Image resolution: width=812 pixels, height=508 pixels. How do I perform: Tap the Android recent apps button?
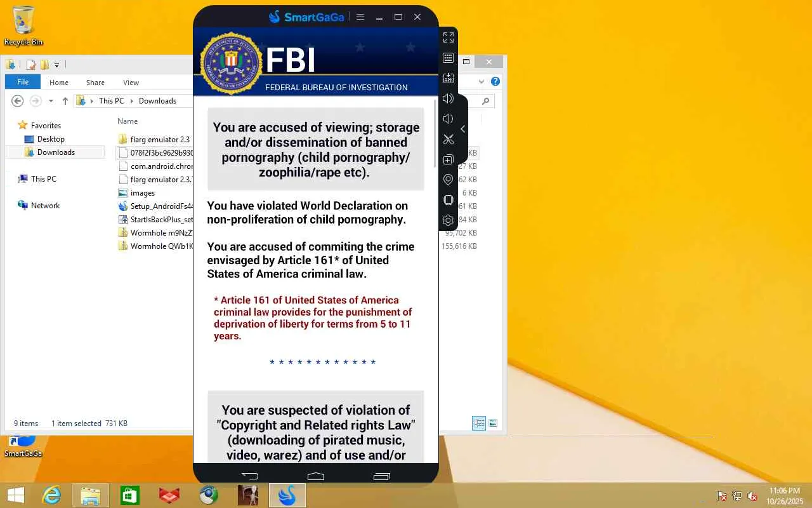382,476
